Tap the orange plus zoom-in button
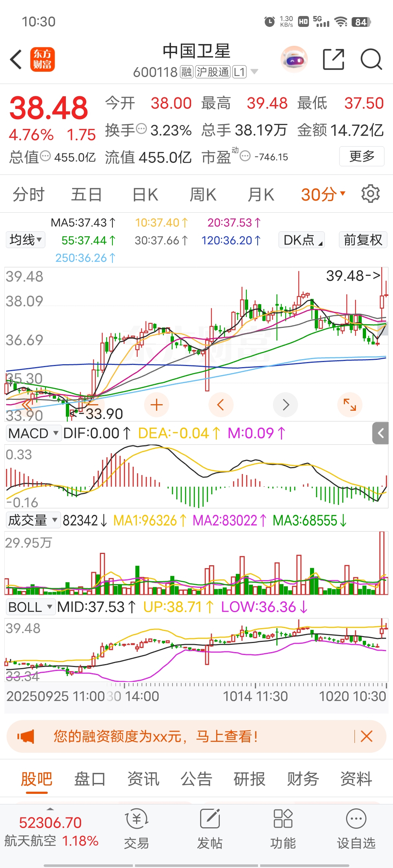The height and width of the screenshot is (868, 393). click(x=156, y=405)
